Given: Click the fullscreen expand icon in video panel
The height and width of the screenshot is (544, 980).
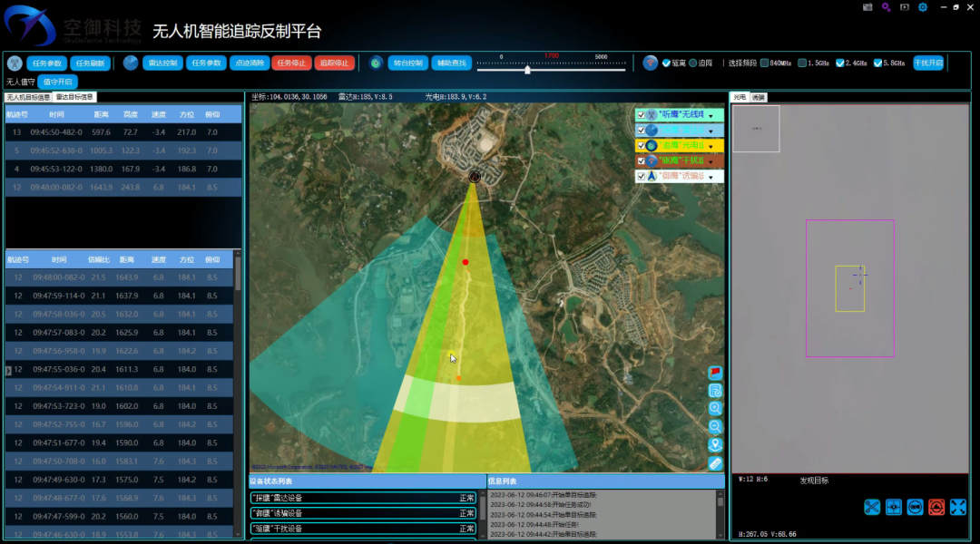Looking at the screenshot, I should pos(957,508).
